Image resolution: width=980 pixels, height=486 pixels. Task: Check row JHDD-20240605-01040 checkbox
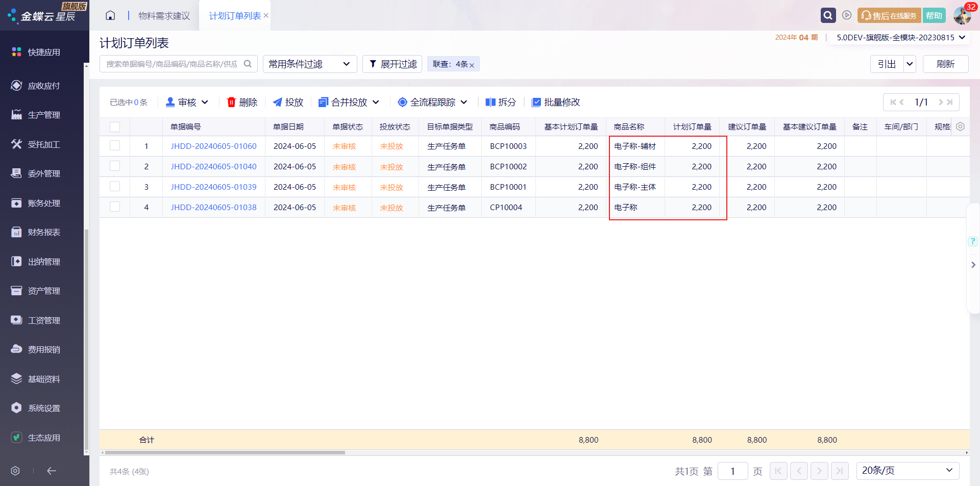[x=115, y=166]
